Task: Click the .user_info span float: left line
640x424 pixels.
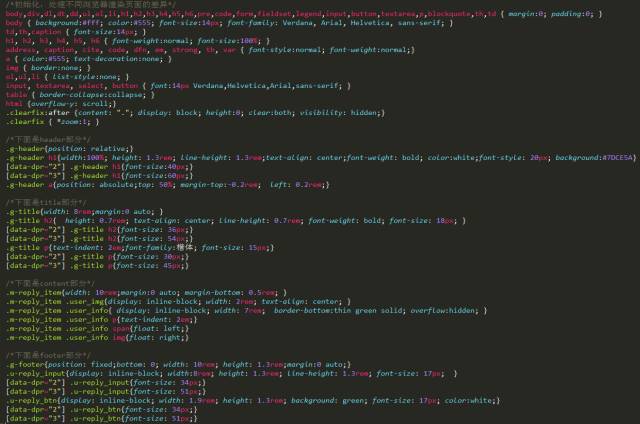Action: point(97,329)
